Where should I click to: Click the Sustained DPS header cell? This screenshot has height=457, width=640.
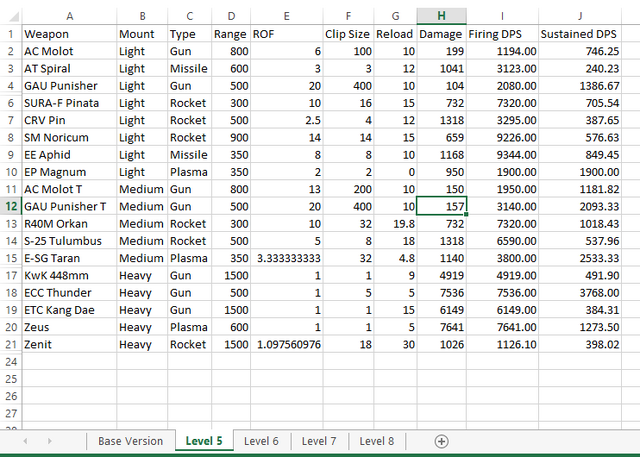[587, 33]
